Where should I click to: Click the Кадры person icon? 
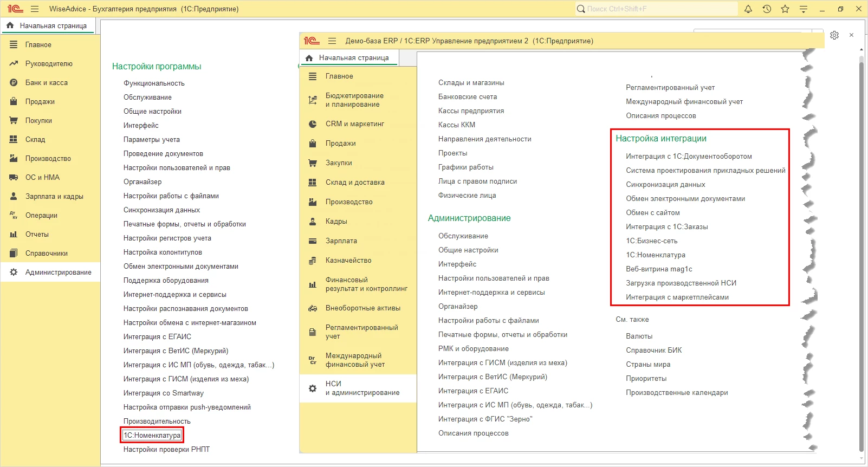pos(313,222)
